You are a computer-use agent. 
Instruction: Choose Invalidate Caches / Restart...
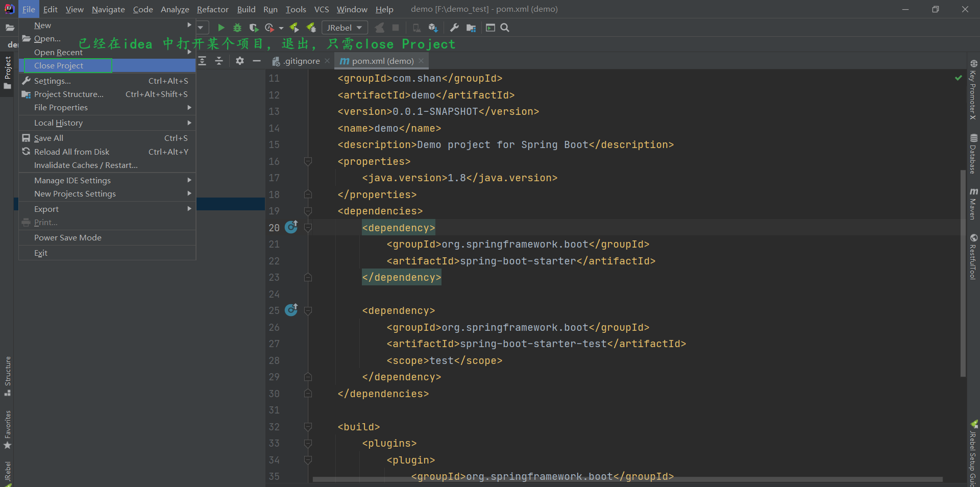pyautogui.click(x=107, y=165)
